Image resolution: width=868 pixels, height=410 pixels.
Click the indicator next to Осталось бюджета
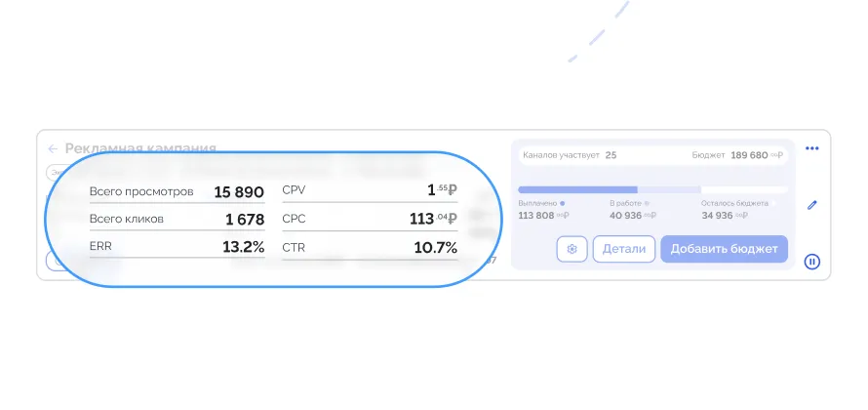[774, 203]
